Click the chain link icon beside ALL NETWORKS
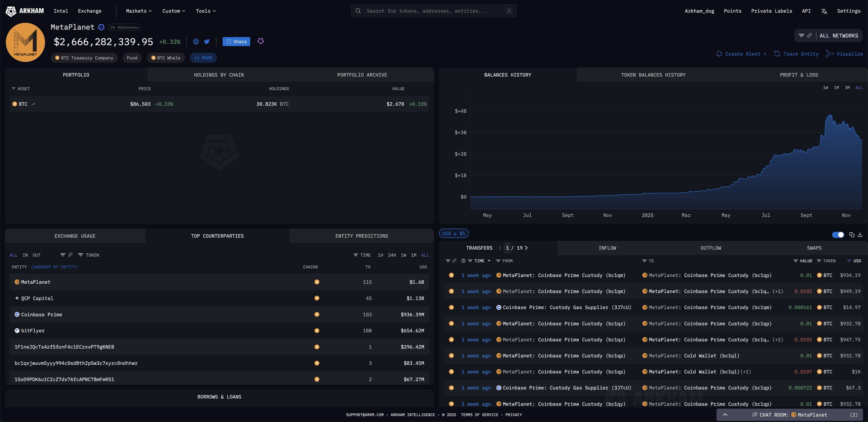 coord(809,36)
